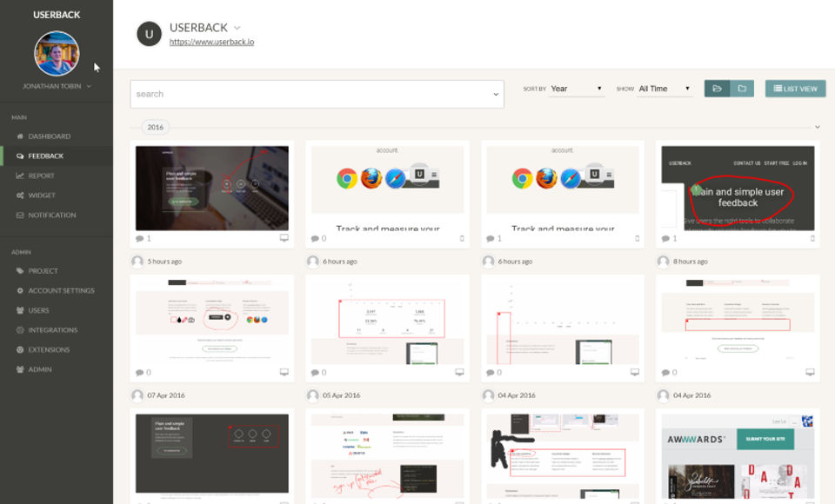
Task: Open Admin page in sidebar
Action: (x=40, y=369)
